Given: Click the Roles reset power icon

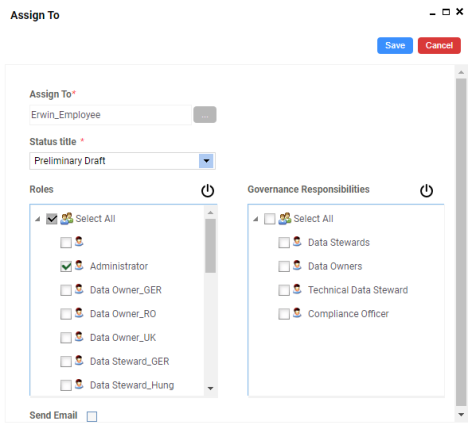Looking at the screenshot, I should [207, 190].
